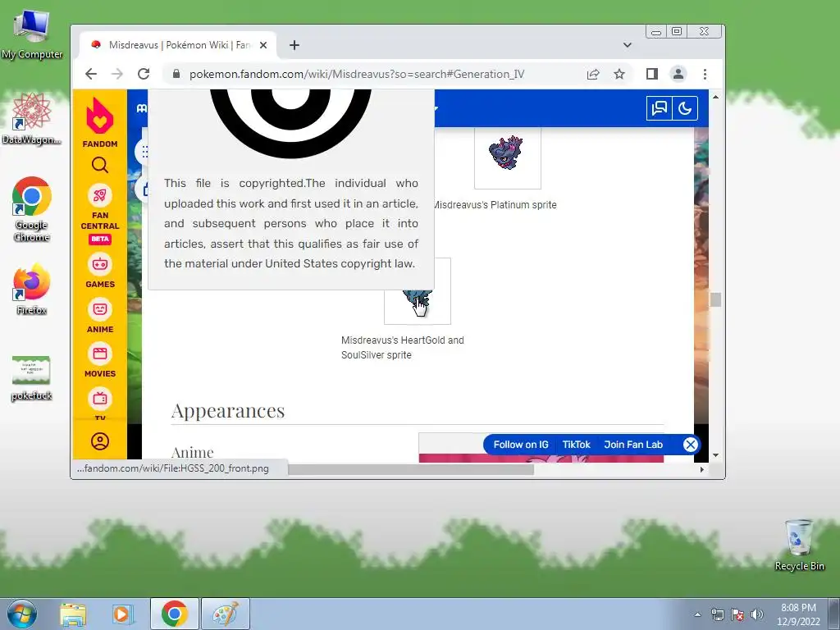Page up with the vertical scrollbar's up arrow
This screenshot has height=630, width=840.
tap(715, 97)
